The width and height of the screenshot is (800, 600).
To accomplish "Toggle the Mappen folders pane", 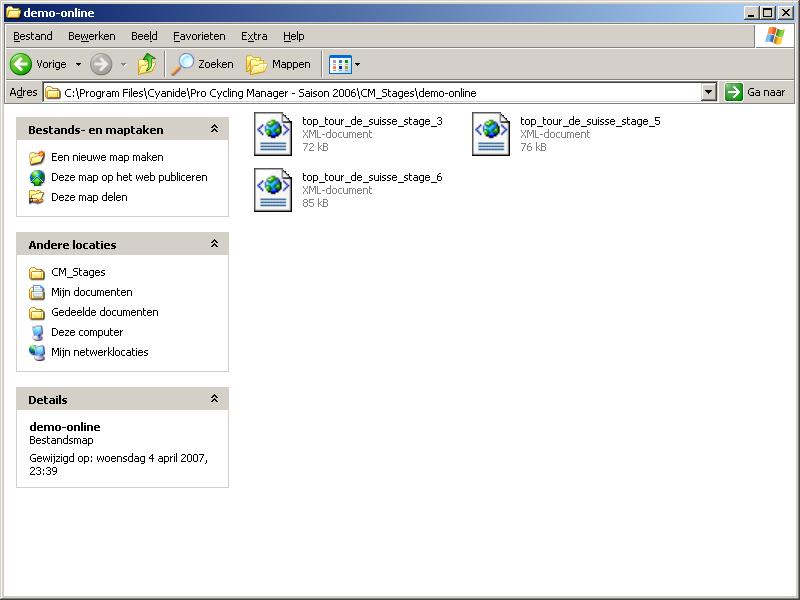I will point(279,64).
